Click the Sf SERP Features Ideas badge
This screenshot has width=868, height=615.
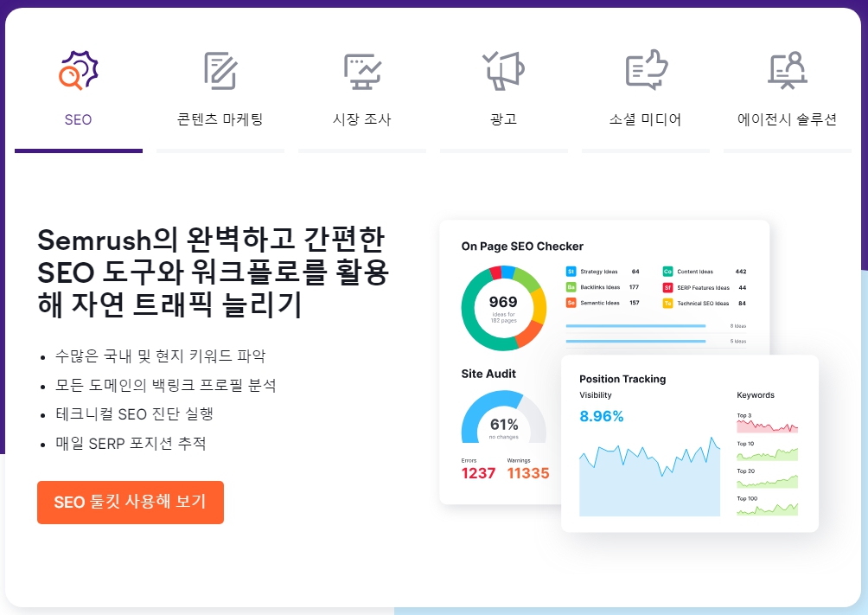pos(667,287)
